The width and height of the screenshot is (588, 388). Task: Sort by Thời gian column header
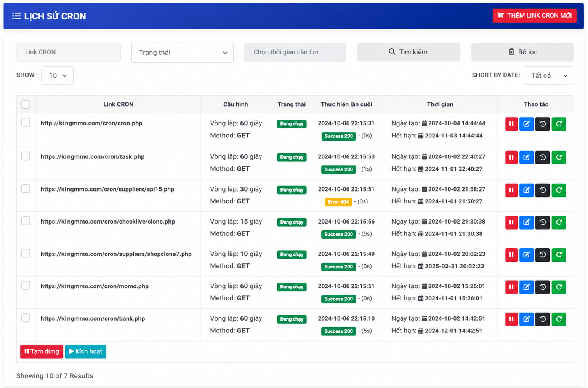tap(440, 104)
